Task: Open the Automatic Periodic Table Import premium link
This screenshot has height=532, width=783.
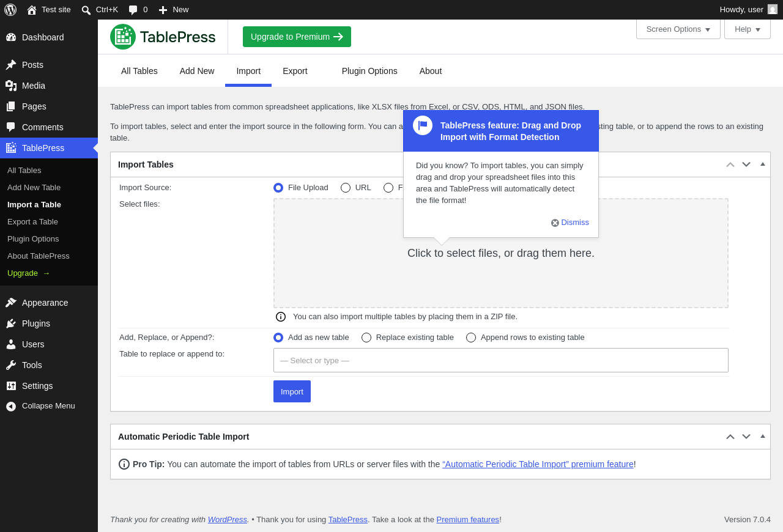Action: [538, 464]
